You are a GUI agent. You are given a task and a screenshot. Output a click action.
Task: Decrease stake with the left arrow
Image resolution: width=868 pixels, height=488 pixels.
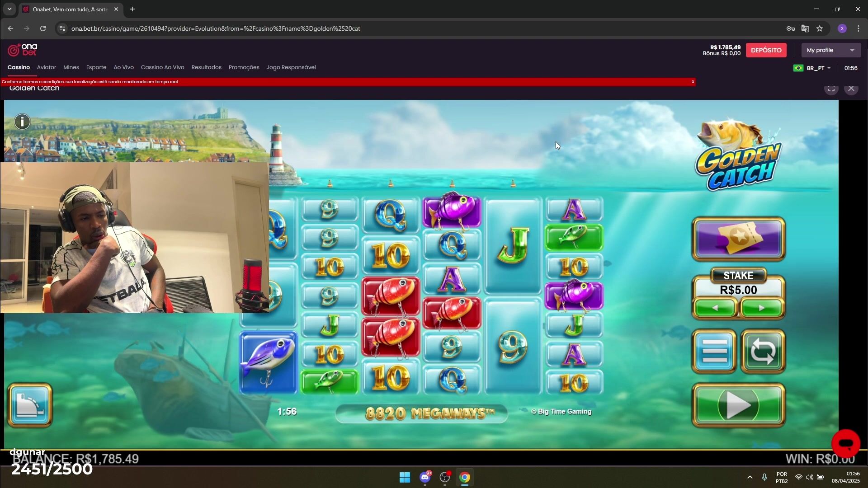tap(715, 308)
